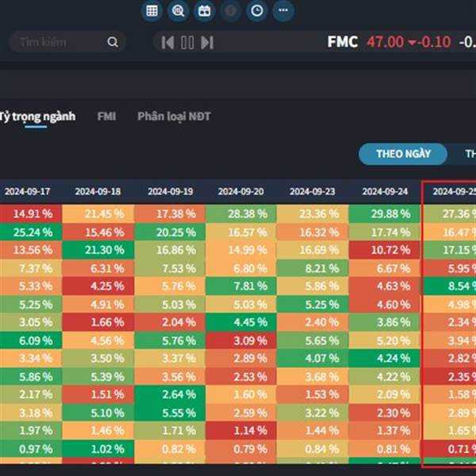Click the 2.30 % cell
This screenshot has height=476, width=476.
[x=385, y=413]
